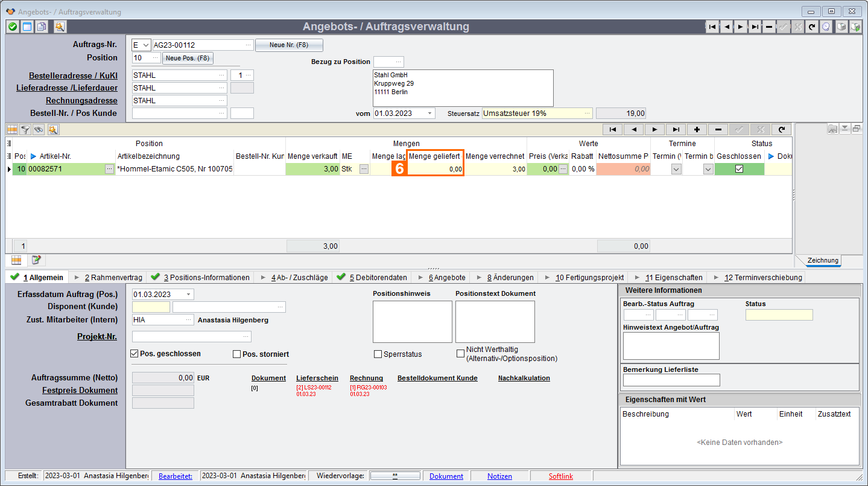Click the Softlink link in status bar
The image size is (868, 486).
point(561,476)
